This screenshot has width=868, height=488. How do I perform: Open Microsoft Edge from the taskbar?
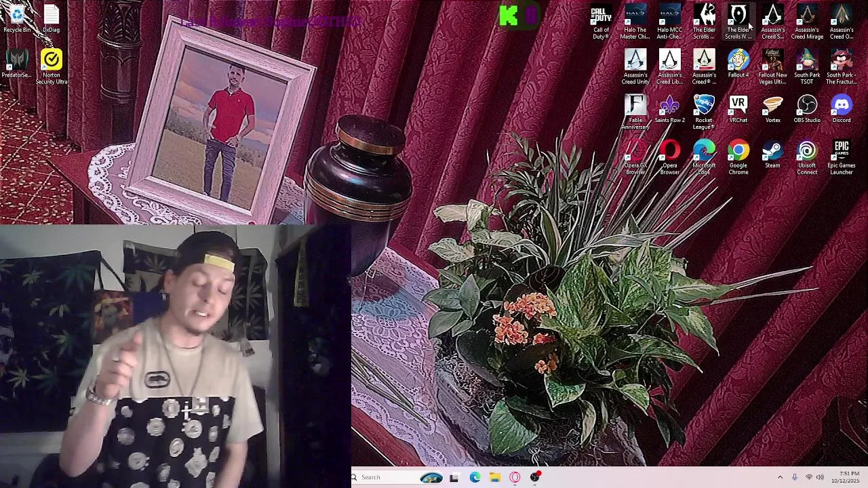475,477
